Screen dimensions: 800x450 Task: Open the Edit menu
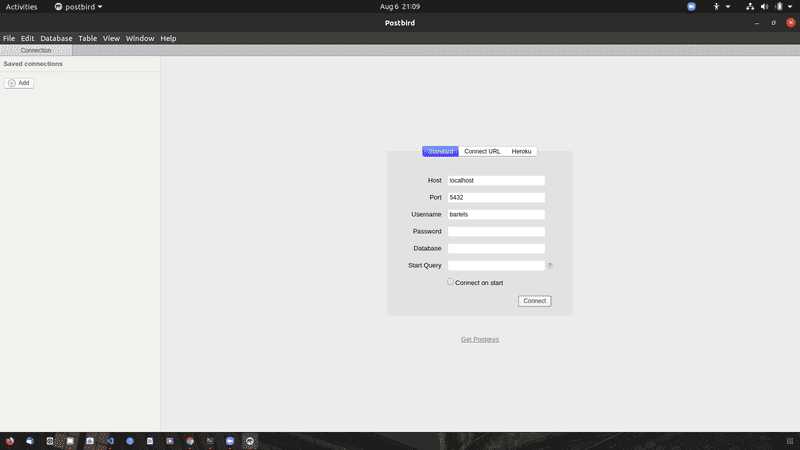click(x=28, y=38)
